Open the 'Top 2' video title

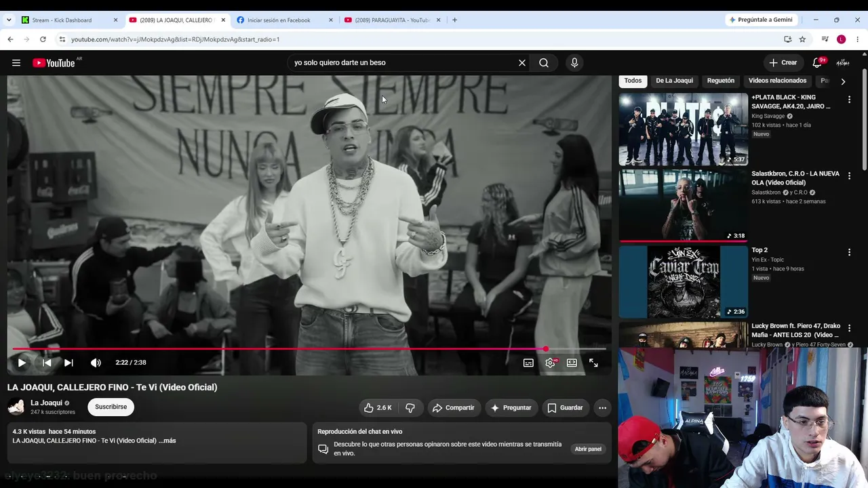759,250
